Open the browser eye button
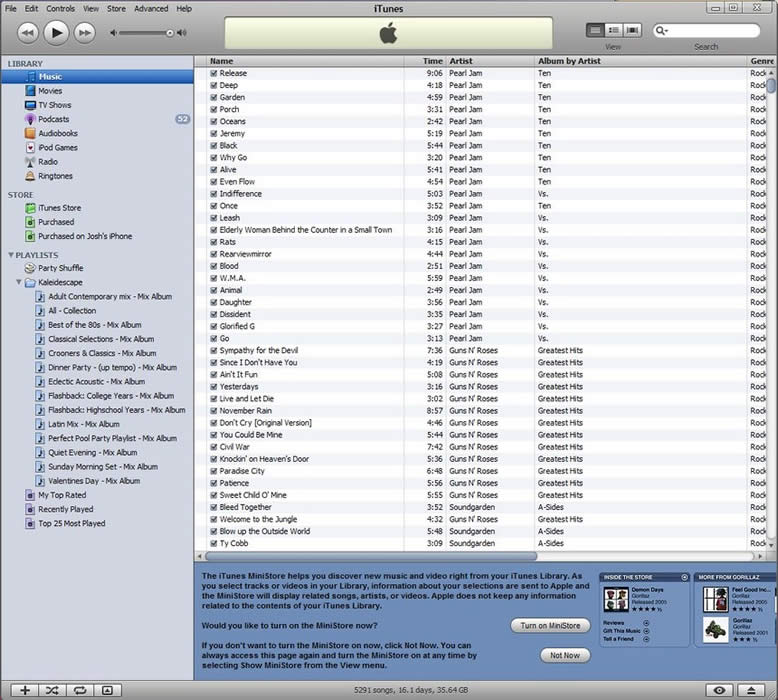 click(719, 690)
